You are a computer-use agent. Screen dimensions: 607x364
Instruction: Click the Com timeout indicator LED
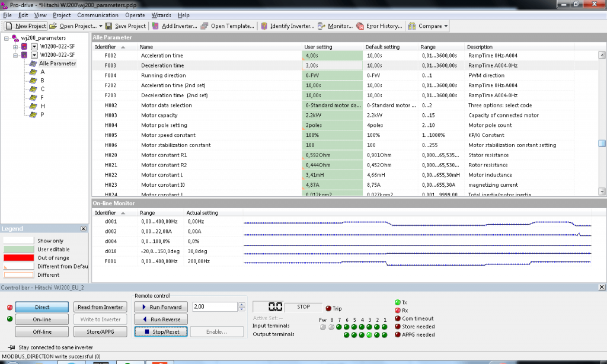(x=398, y=318)
